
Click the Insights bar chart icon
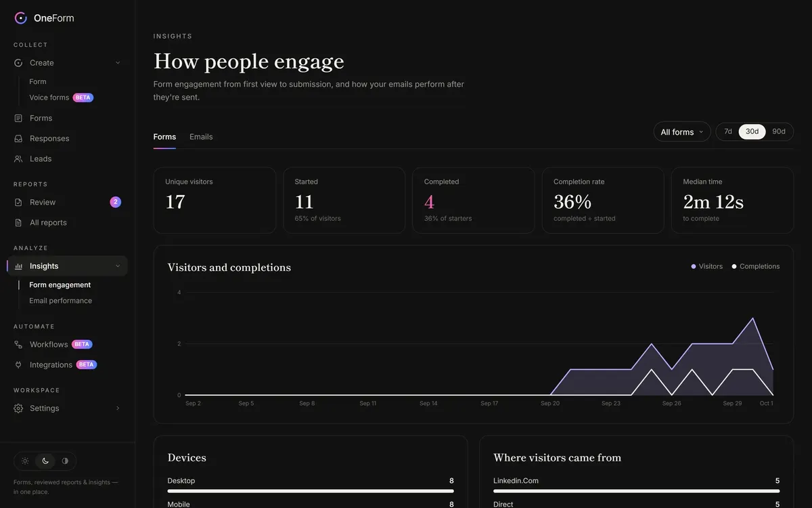[18, 266]
